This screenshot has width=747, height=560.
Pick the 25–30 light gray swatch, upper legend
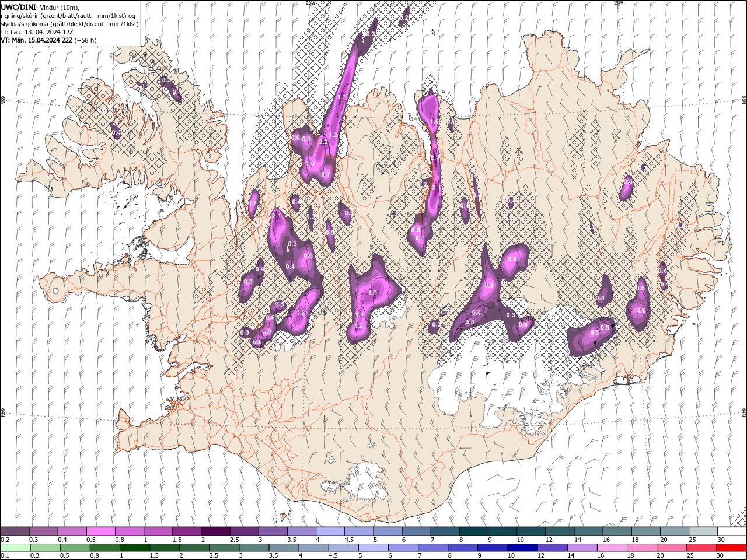703,531
